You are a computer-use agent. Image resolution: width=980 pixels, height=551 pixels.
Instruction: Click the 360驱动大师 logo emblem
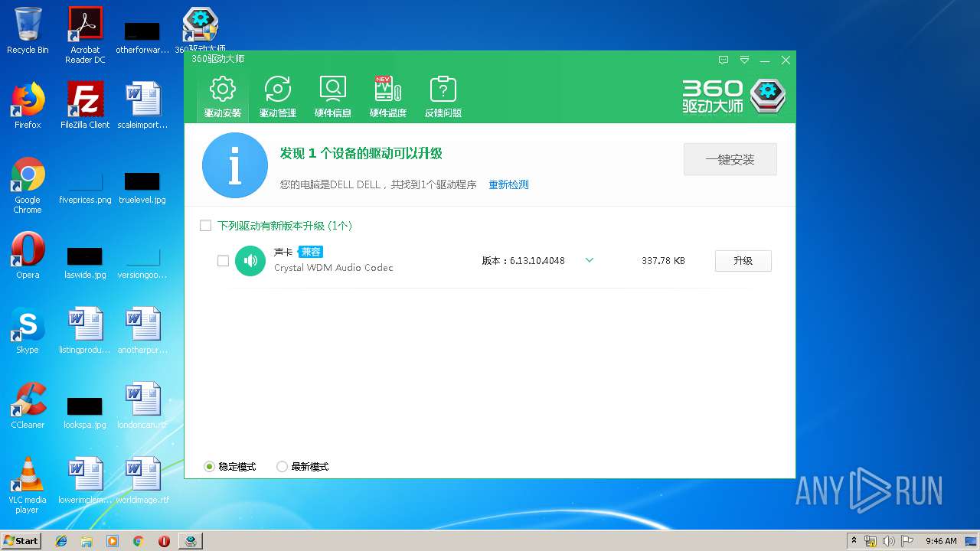(768, 96)
